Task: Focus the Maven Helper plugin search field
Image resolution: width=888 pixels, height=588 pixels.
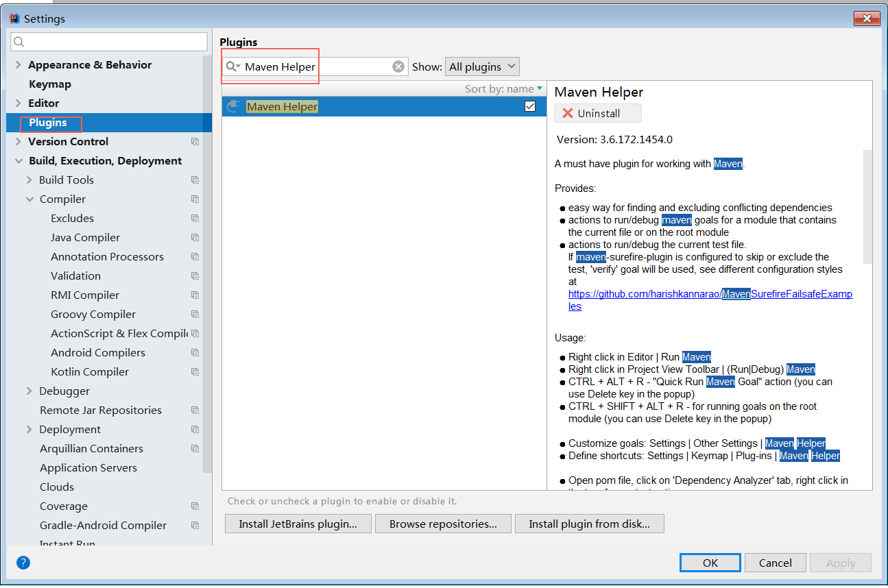Action: click(315, 66)
